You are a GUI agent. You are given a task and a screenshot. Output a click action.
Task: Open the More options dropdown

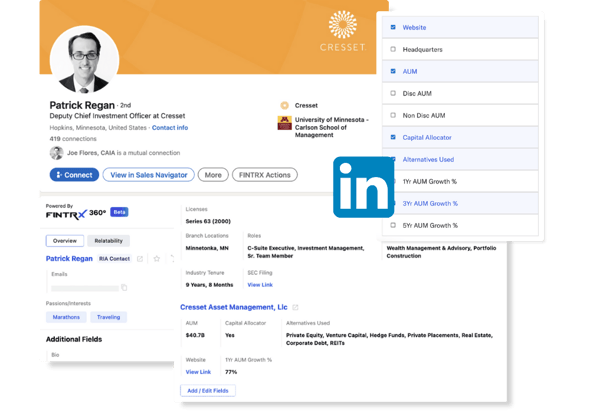213,175
